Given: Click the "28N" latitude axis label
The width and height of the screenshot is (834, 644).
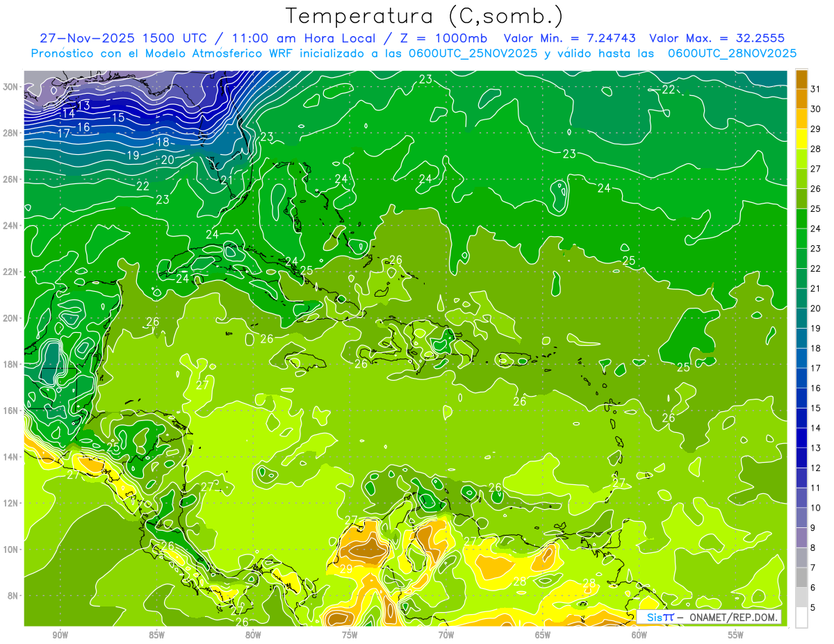Looking at the screenshot, I should [x=12, y=133].
